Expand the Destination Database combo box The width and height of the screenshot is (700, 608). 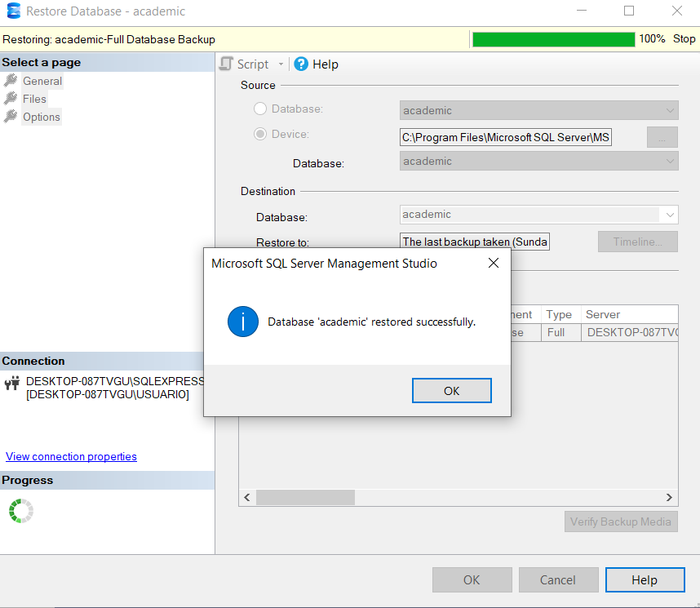tap(670, 215)
